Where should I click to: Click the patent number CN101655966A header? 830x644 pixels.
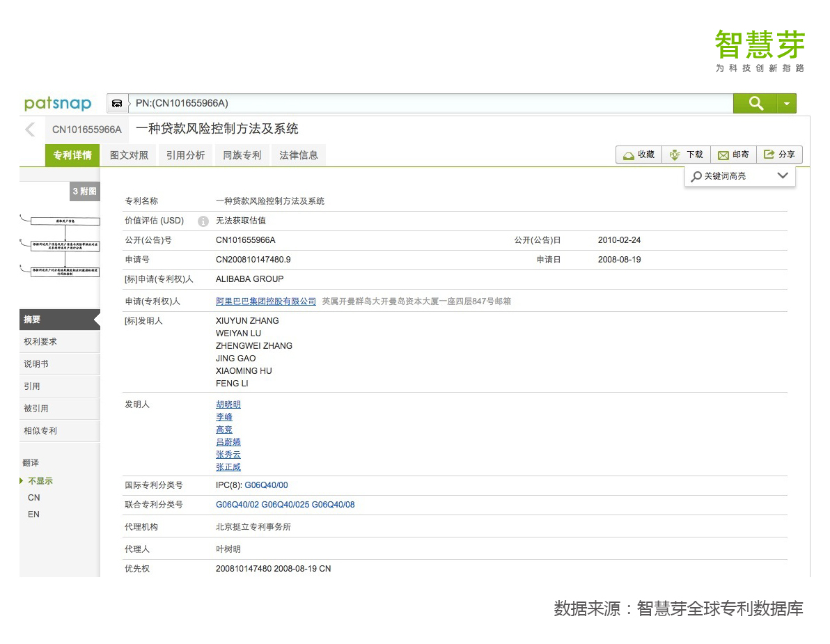pyautogui.click(x=87, y=129)
